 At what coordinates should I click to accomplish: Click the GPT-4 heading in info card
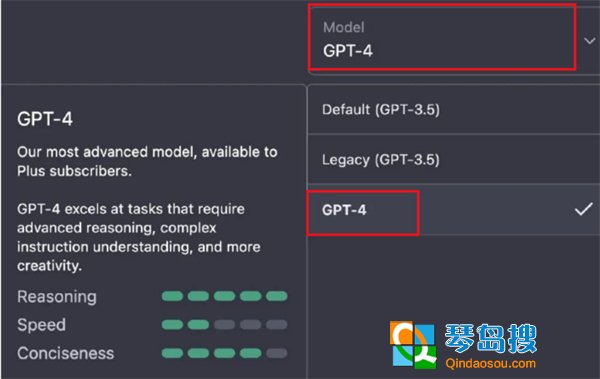45,119
